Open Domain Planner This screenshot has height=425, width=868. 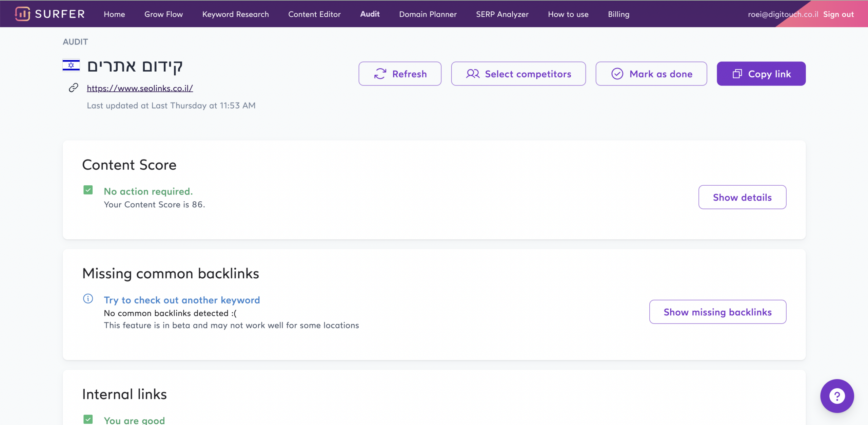(428, 14)
